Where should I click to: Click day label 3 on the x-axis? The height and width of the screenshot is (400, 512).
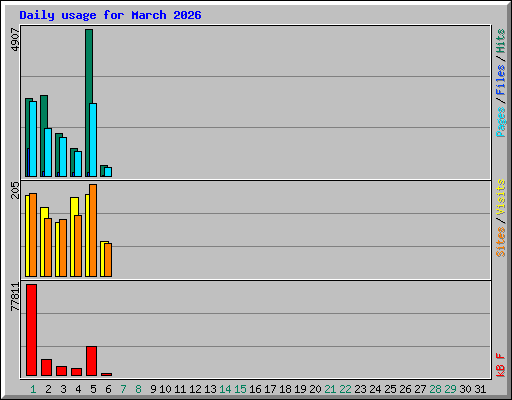click(x=63, y=389)
